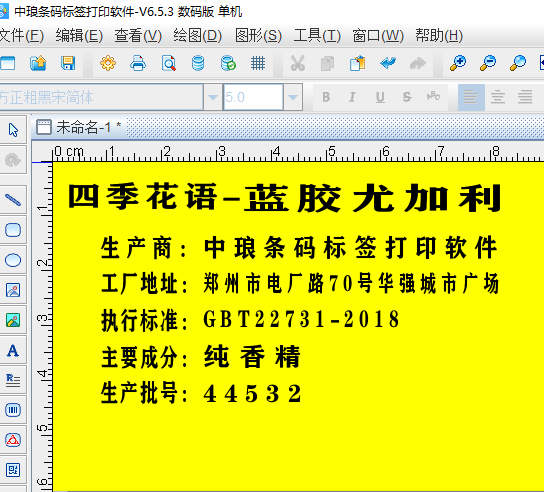Expand the font name dropdown arrow
The image size is (544, 492).
tap(213, 97)
